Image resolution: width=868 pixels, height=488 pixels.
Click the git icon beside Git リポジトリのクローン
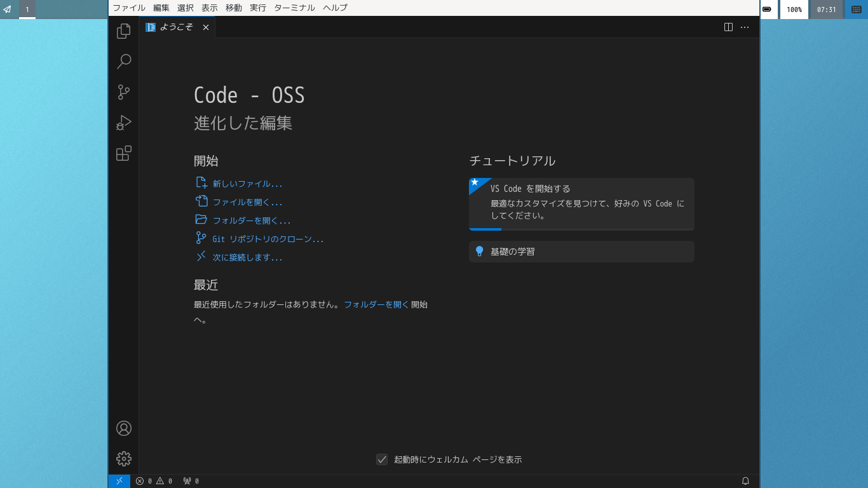coord(201,238)
